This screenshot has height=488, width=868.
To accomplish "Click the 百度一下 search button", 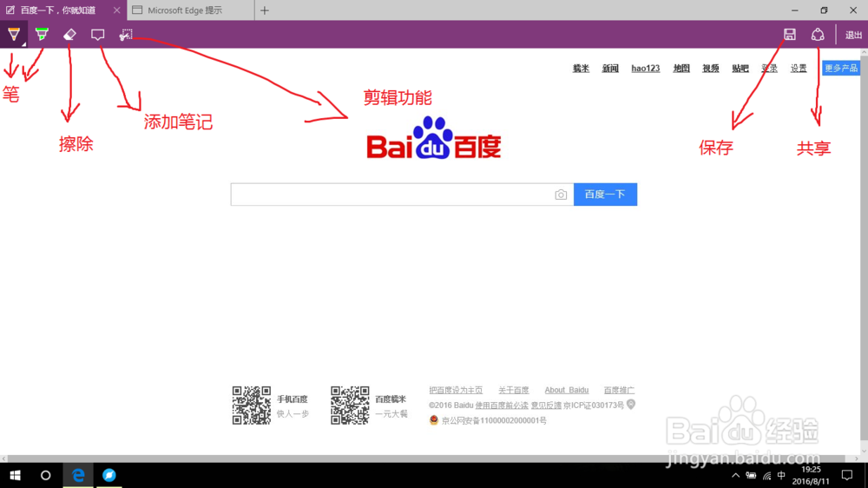I will pyautogui.click(x=605, y=195).
